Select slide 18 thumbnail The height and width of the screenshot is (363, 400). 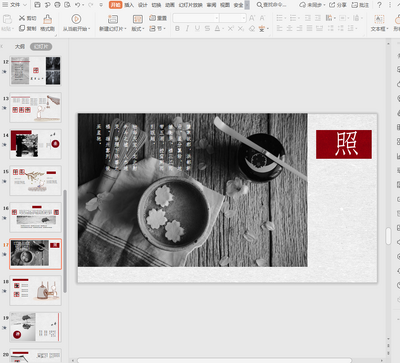pyautogui.click(x=36, y=290)
